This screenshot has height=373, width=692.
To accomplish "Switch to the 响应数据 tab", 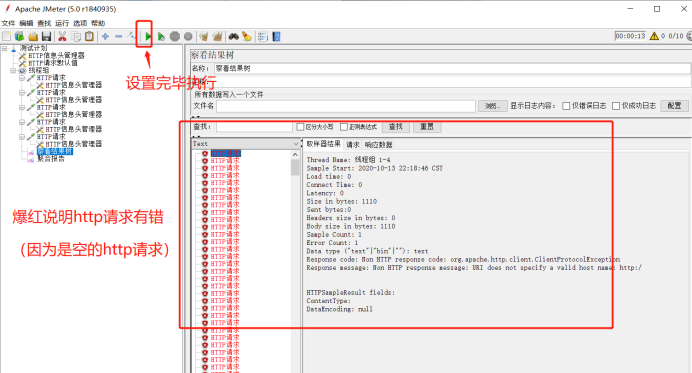I will 379,144.
